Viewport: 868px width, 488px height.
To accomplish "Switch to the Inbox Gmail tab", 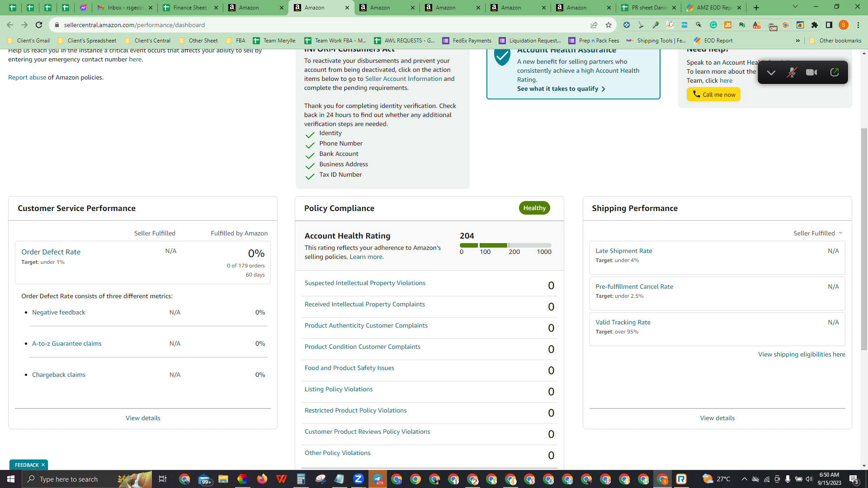I will click(124, 8).
